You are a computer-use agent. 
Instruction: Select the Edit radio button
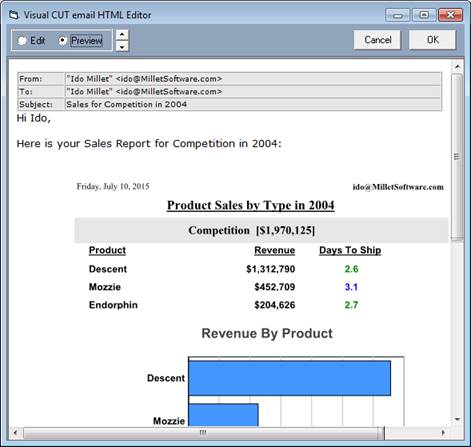22,41
